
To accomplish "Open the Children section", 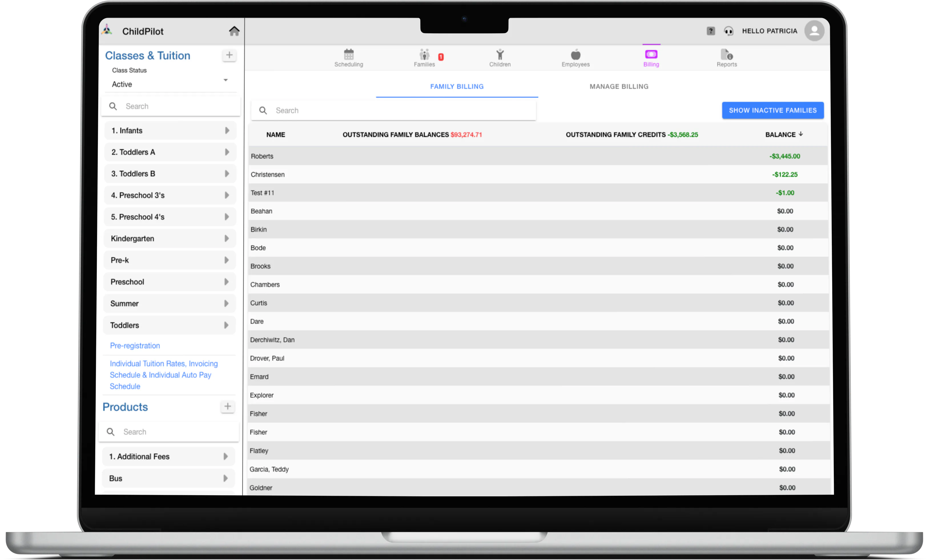I will (500, 58).
